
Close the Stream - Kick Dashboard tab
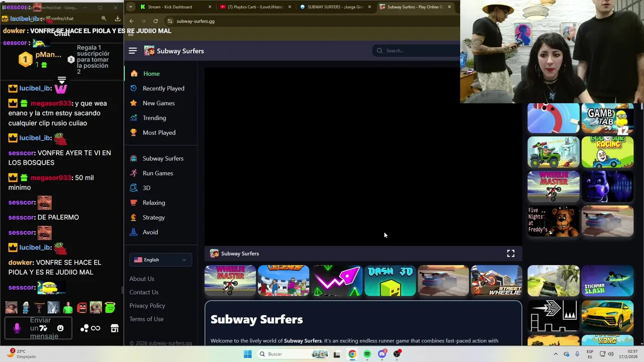pos(210,7)
